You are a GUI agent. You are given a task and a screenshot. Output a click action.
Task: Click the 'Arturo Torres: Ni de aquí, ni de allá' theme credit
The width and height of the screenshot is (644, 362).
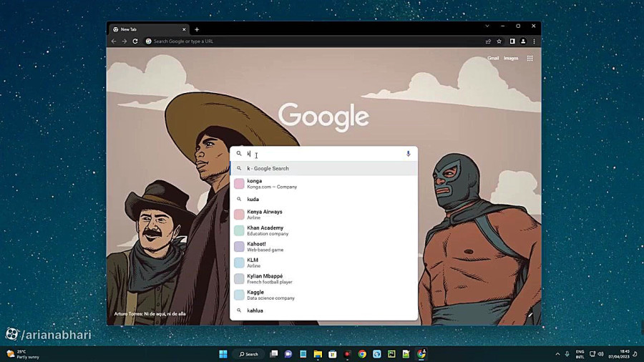(150, 313)
